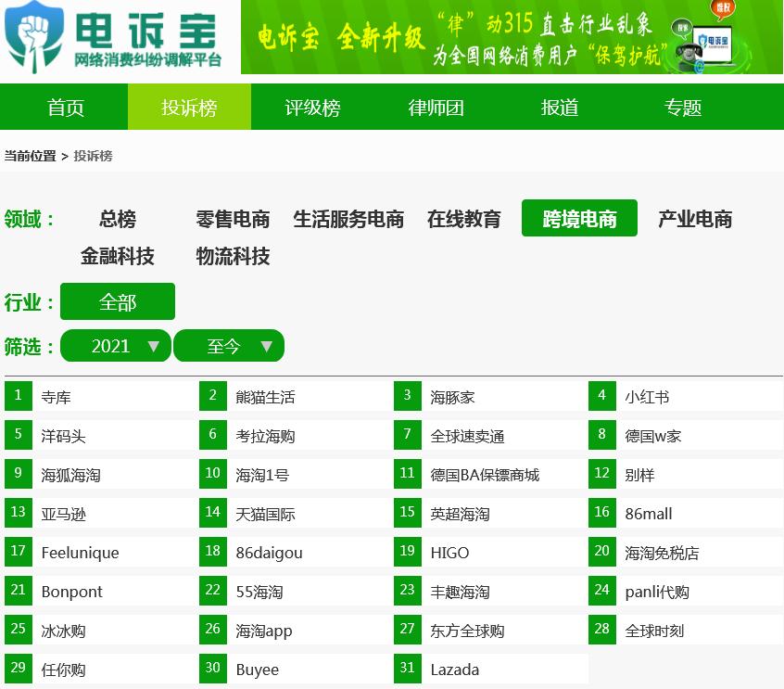
Task: Select the 总榜 category filter
Action: point(116,220)
